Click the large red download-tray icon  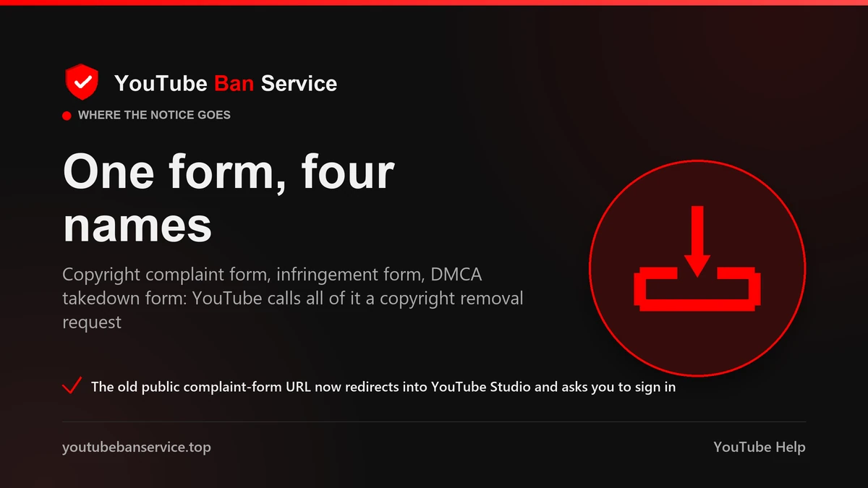697,259
